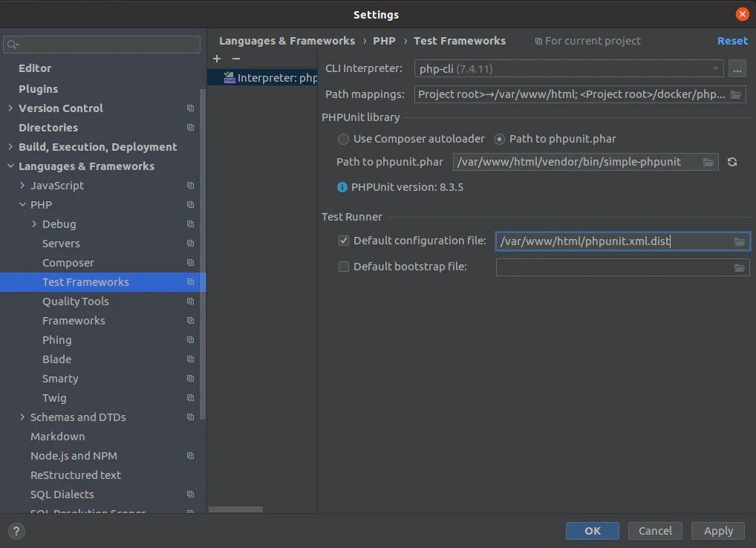Click project-level icon beside Node.js and NPM
The image size is (756, 548).
pyautogui.click(x=190, y=455)
